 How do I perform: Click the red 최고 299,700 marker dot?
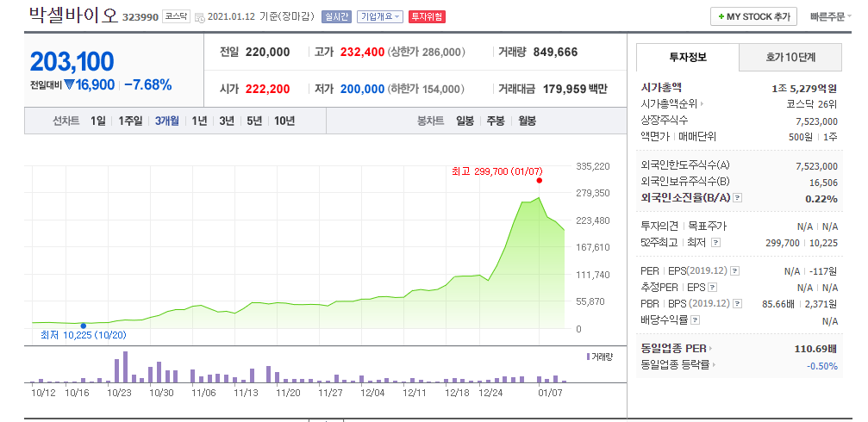pos(540,180)
